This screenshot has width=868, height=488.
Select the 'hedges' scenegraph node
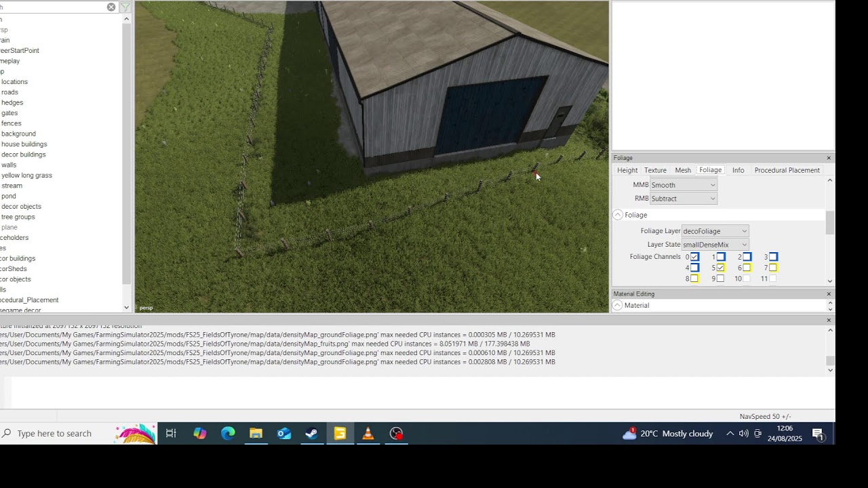click(x=12, y=102)
